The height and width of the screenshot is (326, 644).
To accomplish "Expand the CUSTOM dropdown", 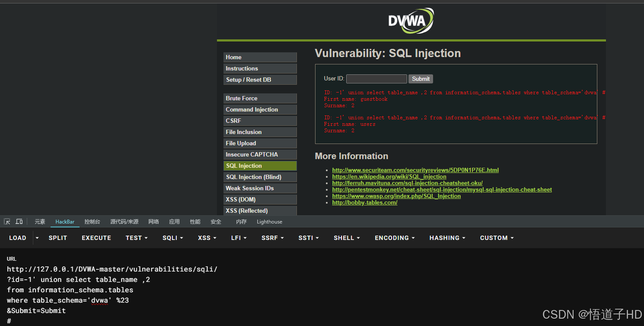I will pyautogui.click(x=497, y=238).
